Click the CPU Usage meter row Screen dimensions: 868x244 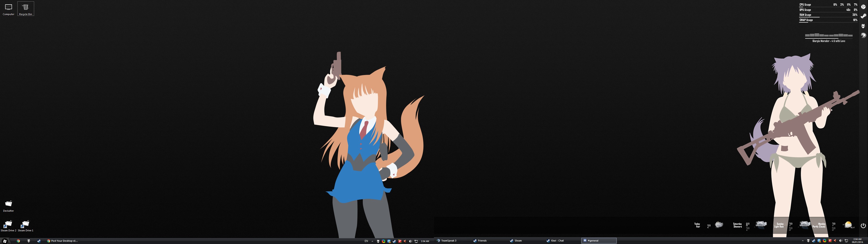pos(829,5)
